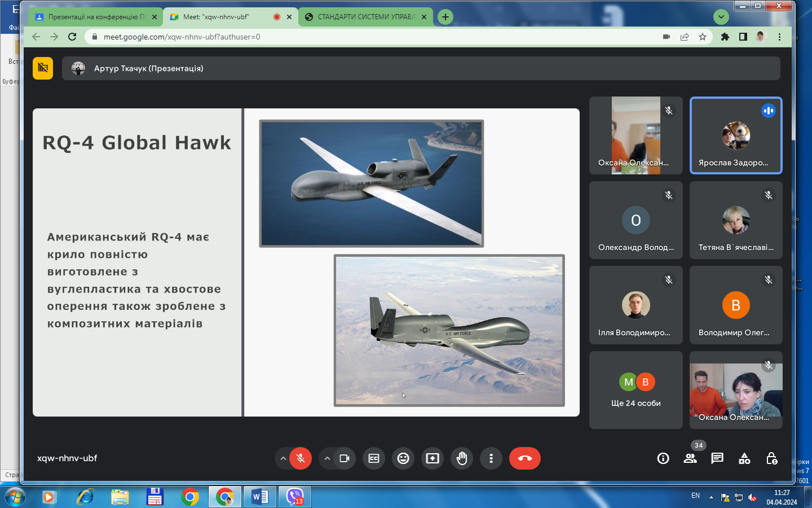
Task: Turn on closed captions
Action: pos(374,458)
